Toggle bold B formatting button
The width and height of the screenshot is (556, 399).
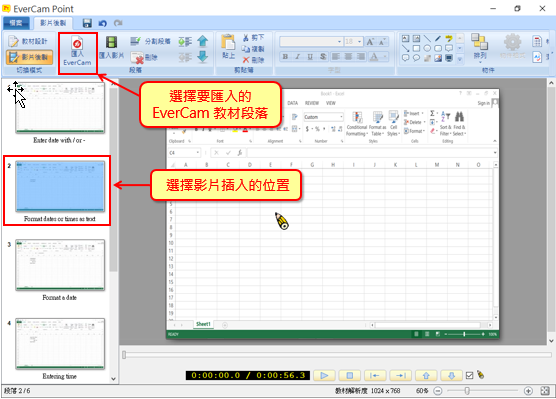point(285,56)
